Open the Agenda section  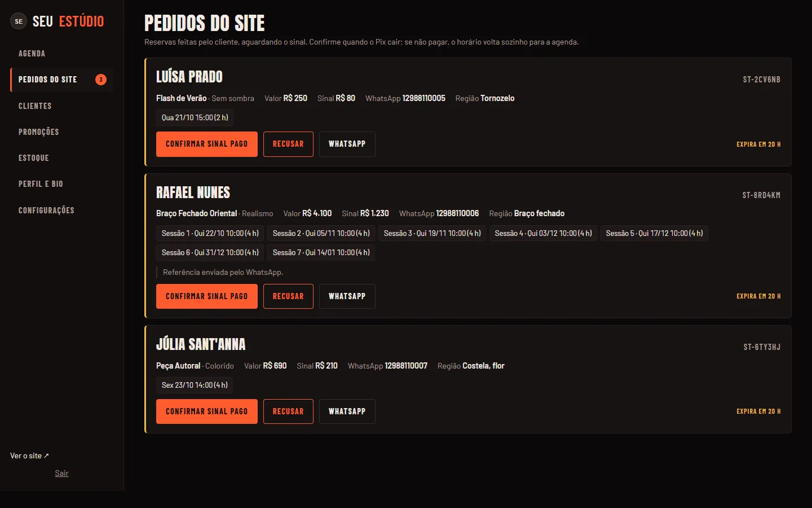click(x=61, y=54)
